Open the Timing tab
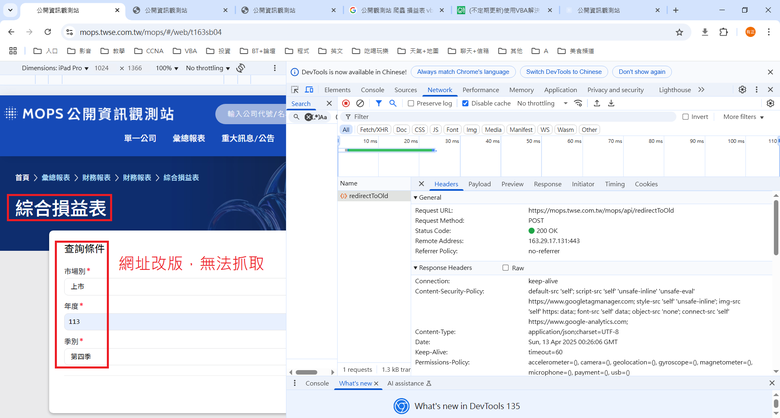780x418 pixels. [615, 184]
